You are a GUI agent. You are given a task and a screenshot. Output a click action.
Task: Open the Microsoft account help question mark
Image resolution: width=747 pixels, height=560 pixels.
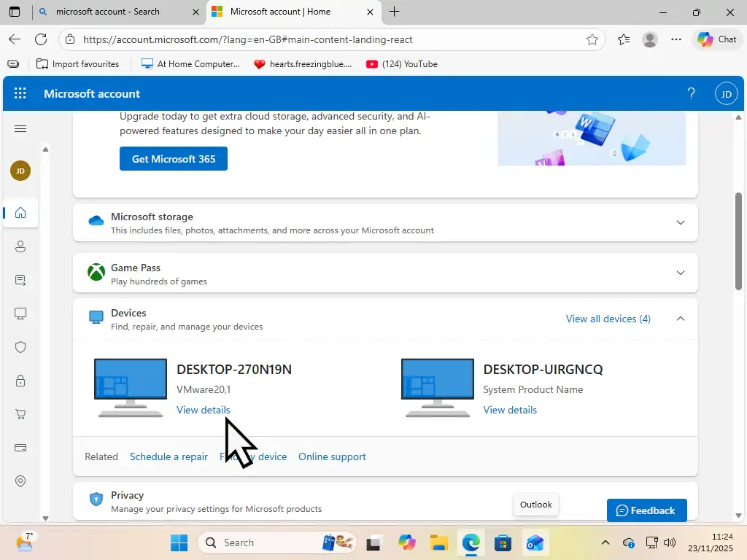tap(691, 93)
